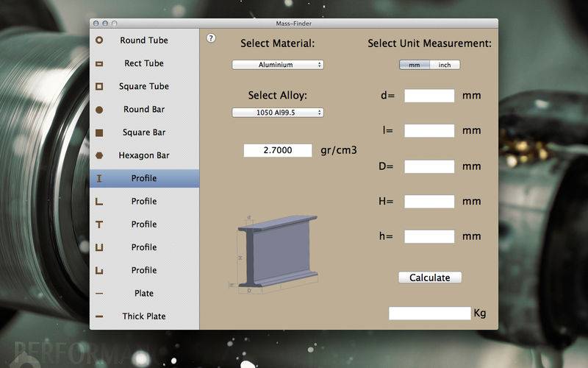This screenshot has height=368, width=588.
Task: Focus the d= dimension input field
Action: (x=429, y=96)
